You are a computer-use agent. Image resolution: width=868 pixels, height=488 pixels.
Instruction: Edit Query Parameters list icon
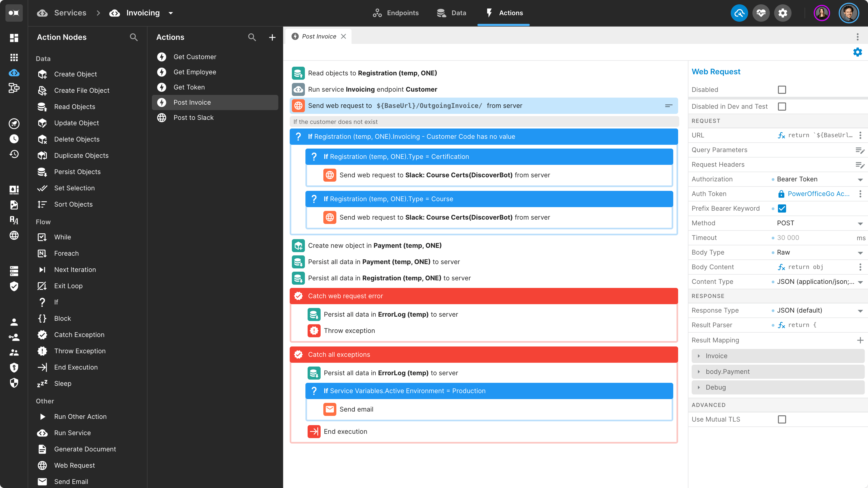(x=860, y=150)
